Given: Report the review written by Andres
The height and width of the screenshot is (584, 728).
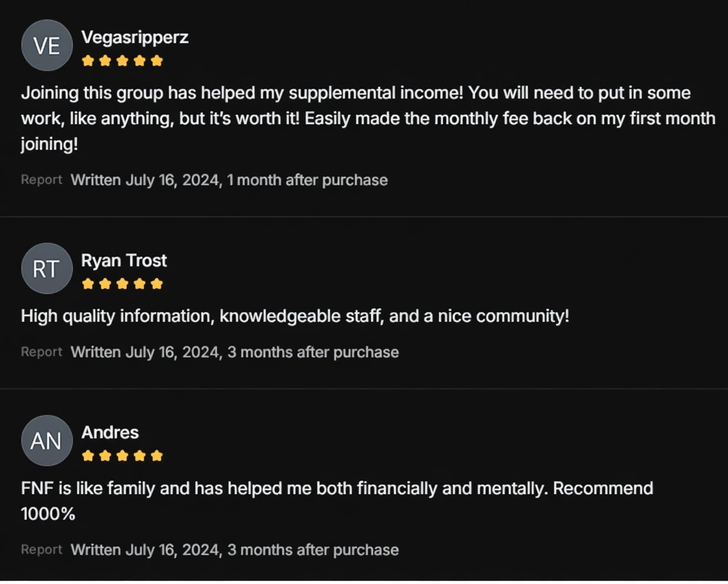Looking at the screenshot, I should 41,549.
